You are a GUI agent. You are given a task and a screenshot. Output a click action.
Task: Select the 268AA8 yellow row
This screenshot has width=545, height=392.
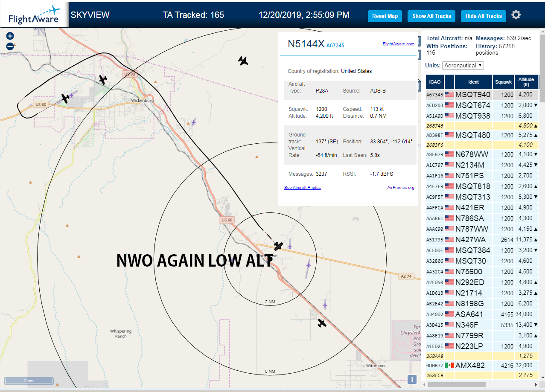pos(482,356)
